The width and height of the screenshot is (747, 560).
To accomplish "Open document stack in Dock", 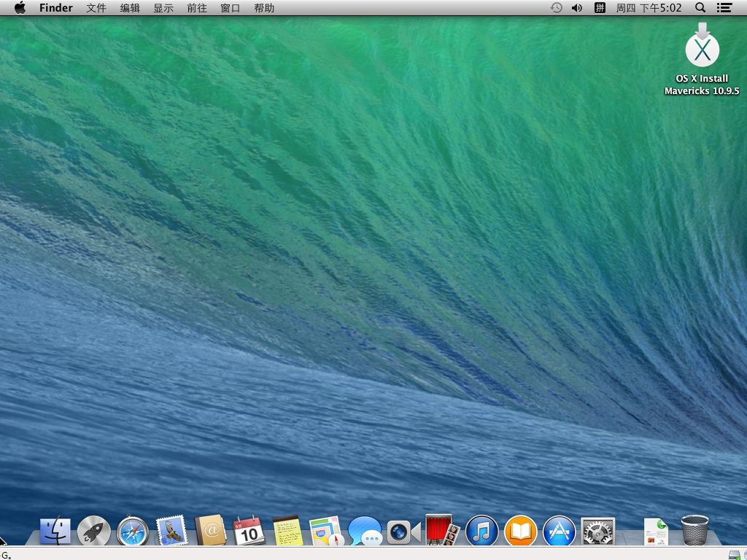I will 656,532.
